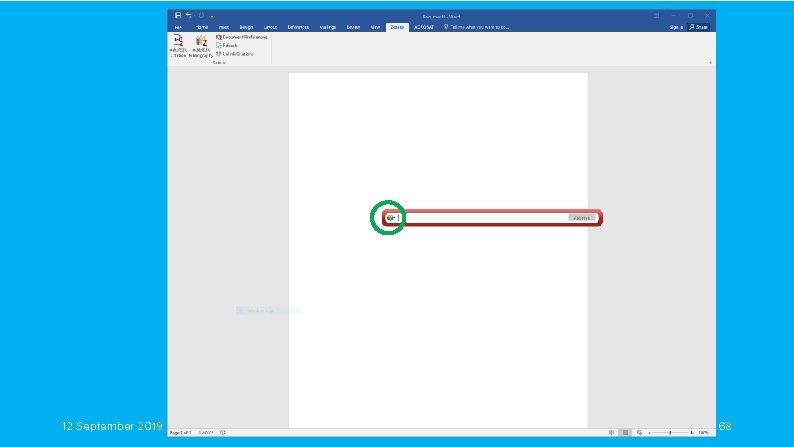This screenshot has height=447, width=794.
Task: Select the Zotero ribbon tab
Action: click(x=397, y=27)
